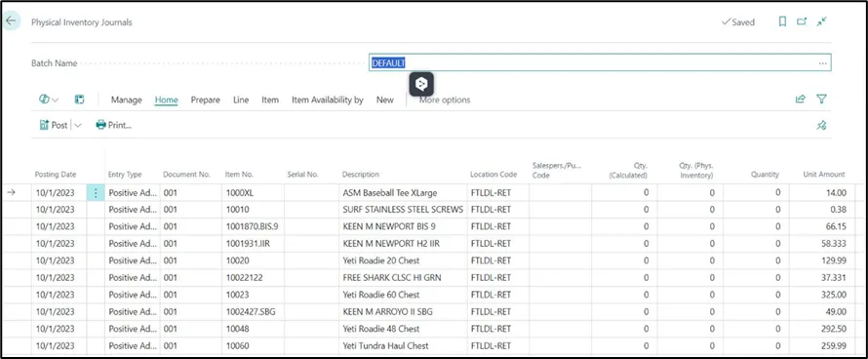Image resolution: width=868 pixels, height=359 pixels.
Task: Open the Manage menu
Action: tap(126, 100)
